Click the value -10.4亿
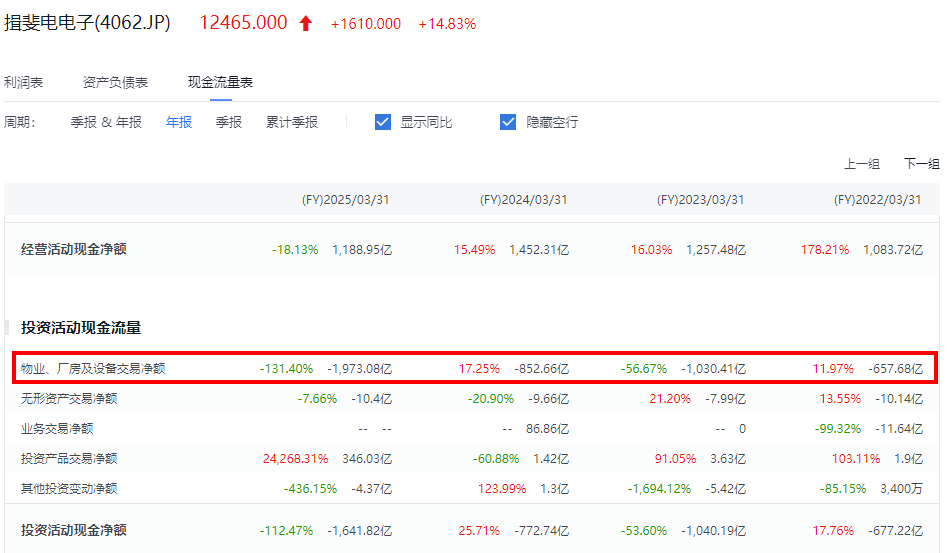 [x=371, y=399]
